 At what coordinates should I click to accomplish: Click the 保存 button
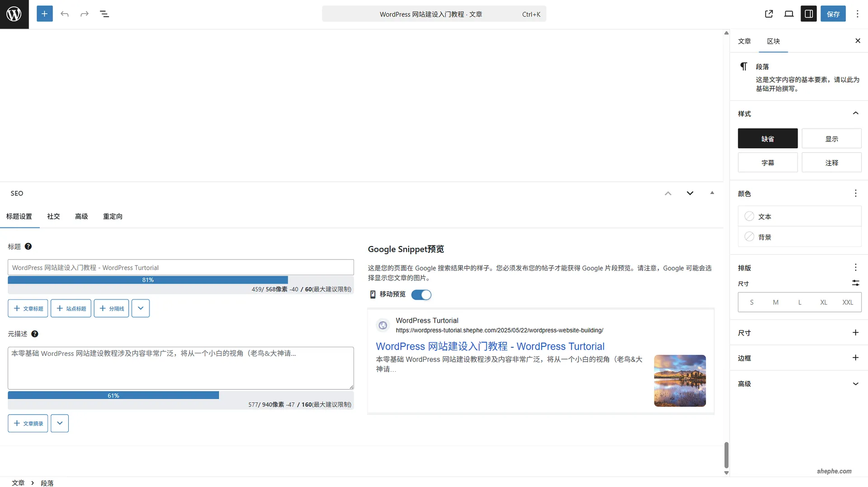[833, 14]
